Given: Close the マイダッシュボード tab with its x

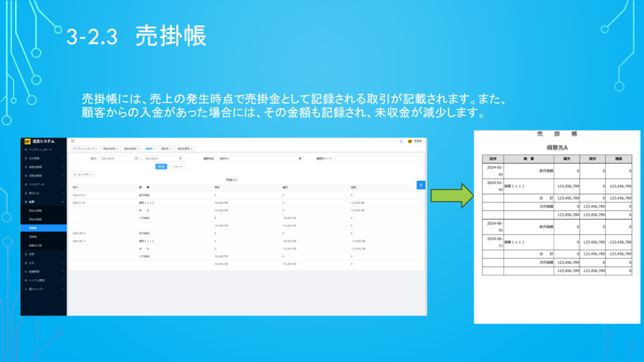Looking at the screenshot, I should (x=96, y=148).
